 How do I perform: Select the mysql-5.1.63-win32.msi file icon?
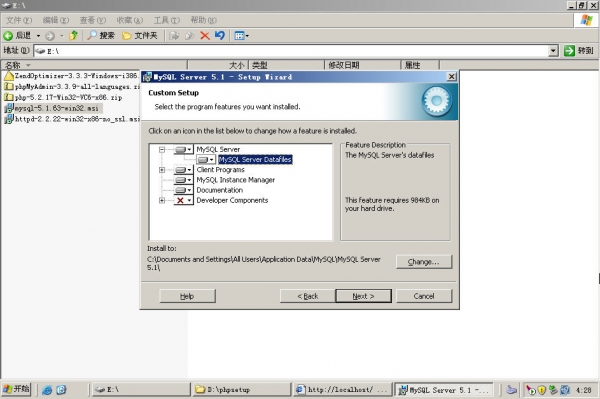(8, 108)
